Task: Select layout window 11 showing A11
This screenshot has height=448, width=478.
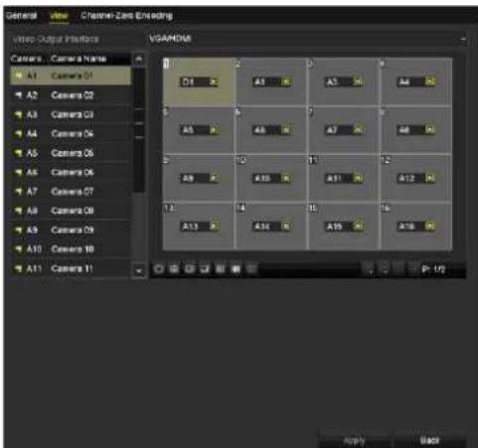Action: click(x=344, y=178)
